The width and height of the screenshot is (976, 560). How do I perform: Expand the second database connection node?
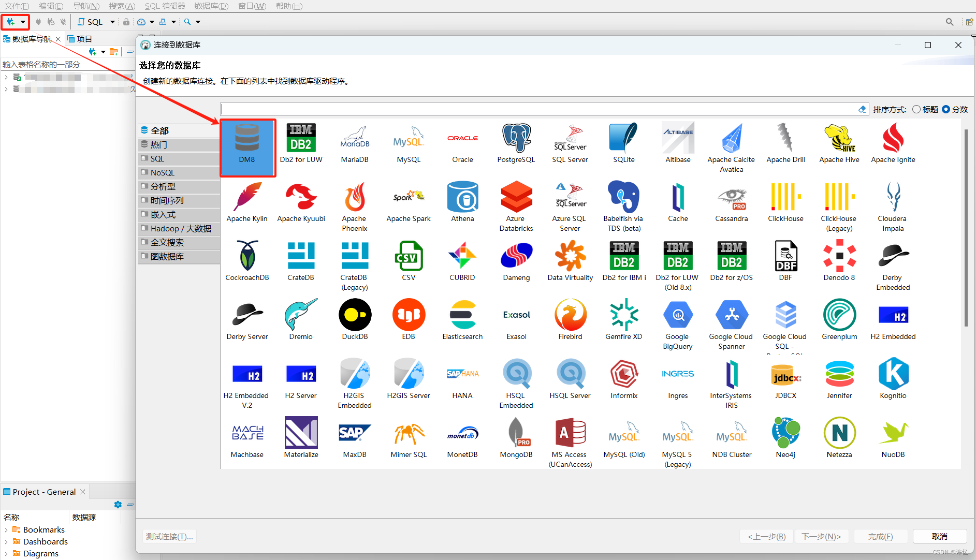point(6,89)
